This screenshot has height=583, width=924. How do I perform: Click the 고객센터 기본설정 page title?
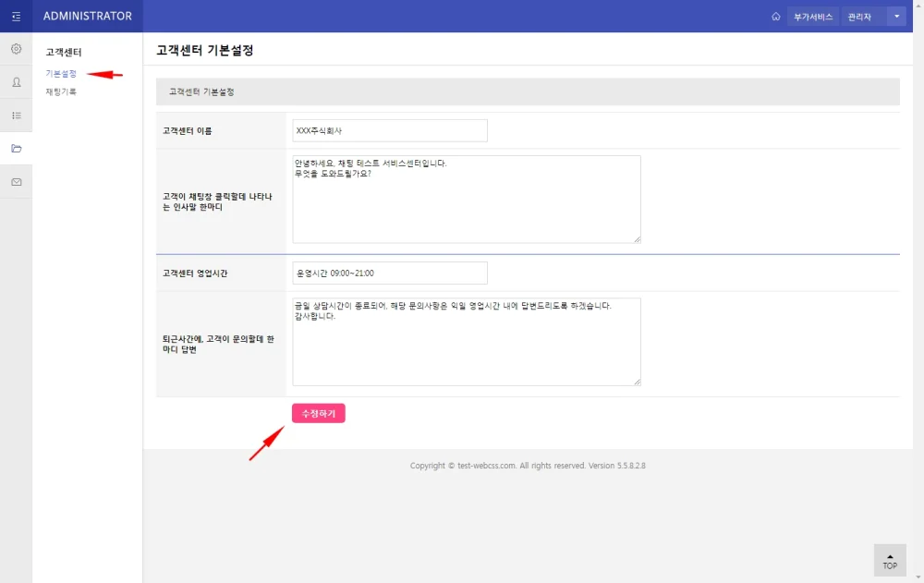click(205, 50)
